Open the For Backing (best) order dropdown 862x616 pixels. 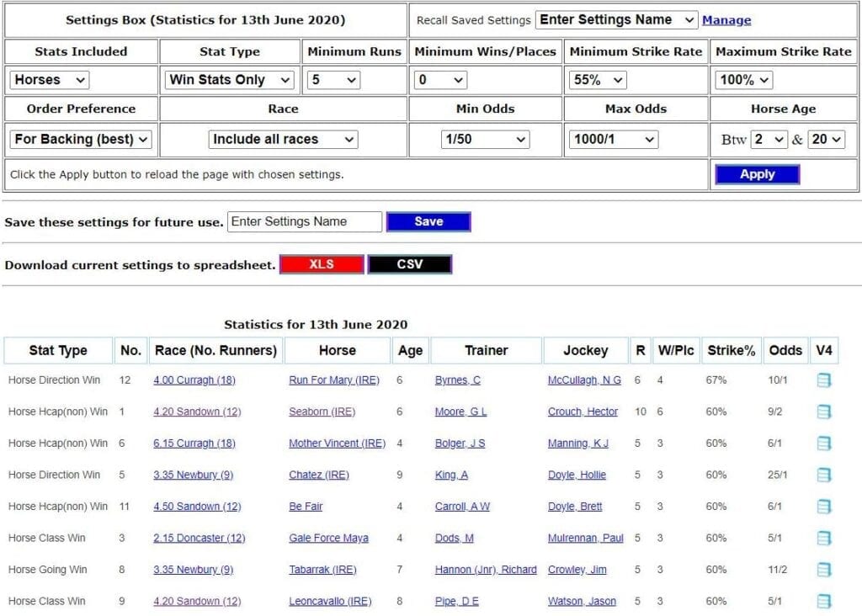point(81,139)
